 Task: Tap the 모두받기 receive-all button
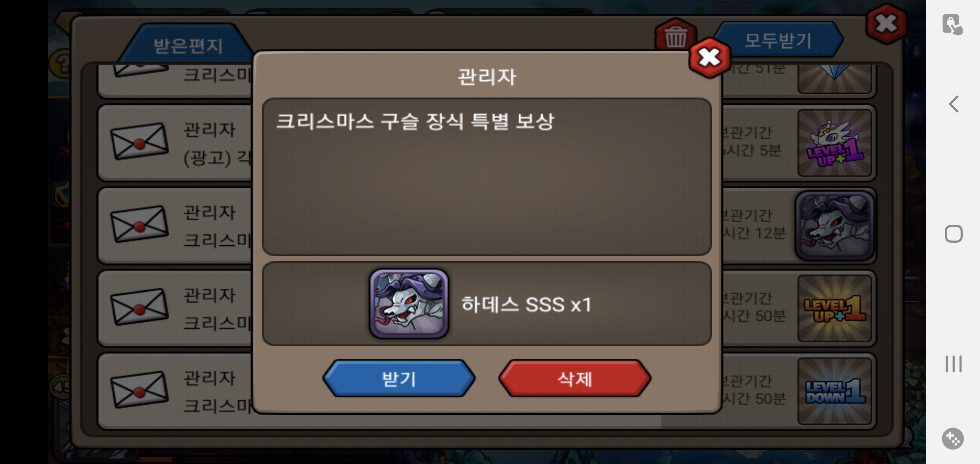pos(778,40)
